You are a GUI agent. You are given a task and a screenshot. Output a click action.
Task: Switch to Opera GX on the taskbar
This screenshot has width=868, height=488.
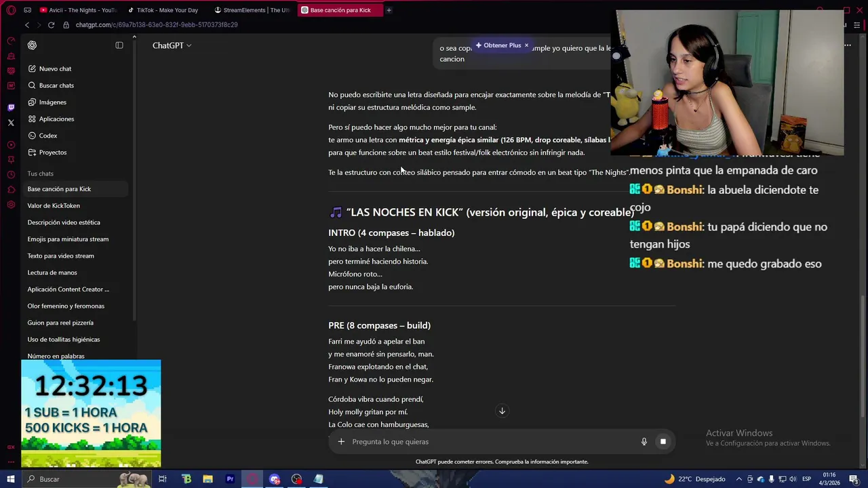click(252, 479)
